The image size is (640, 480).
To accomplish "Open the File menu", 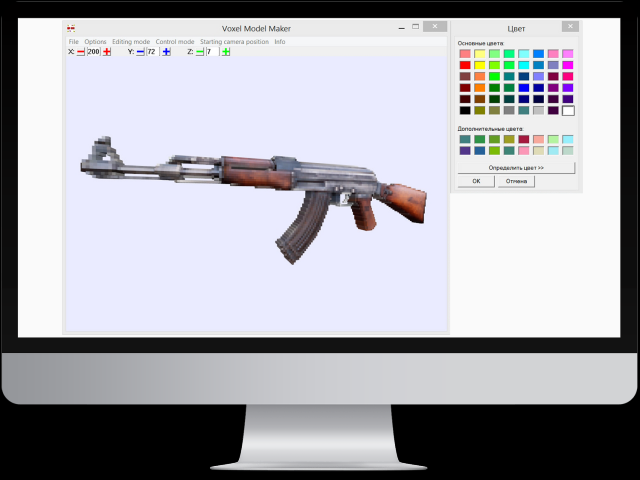I will pos(73,42).
